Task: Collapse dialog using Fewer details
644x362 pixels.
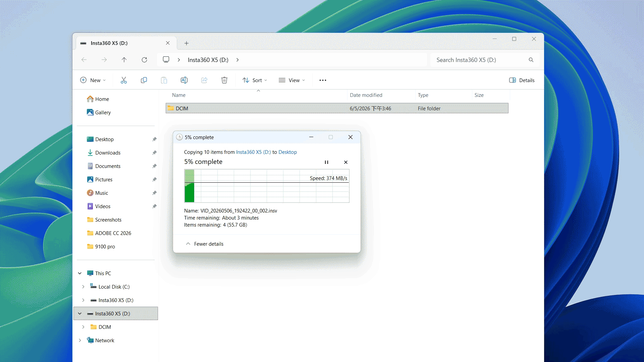Action: tap(205, 244)
